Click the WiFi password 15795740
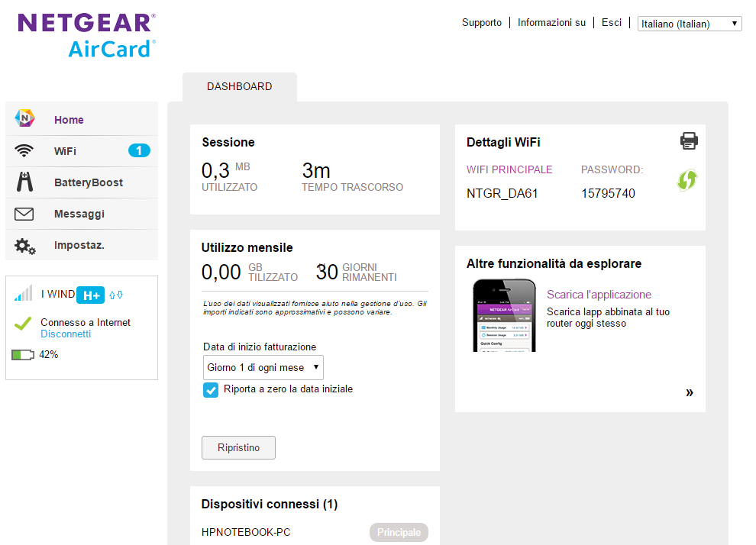This screenshot has height=545, width=756. (x=608, y=194)
